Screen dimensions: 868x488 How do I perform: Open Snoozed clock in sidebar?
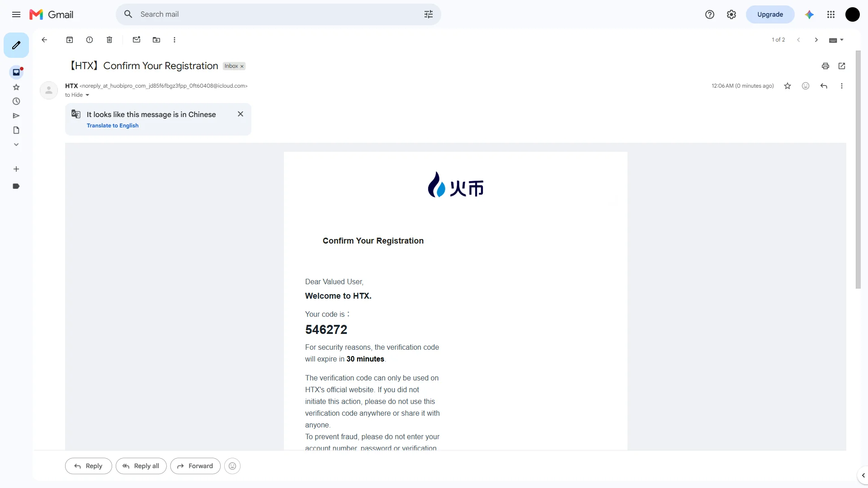(x=16, y=101)
